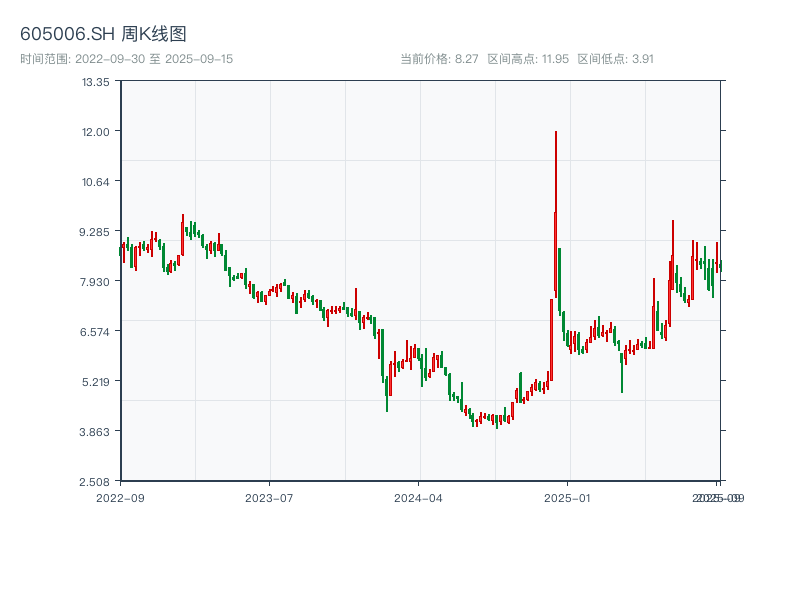Select the 12.00 price axis label
The height and width of the screenshot is (600, 800).
tap(96, 131)
